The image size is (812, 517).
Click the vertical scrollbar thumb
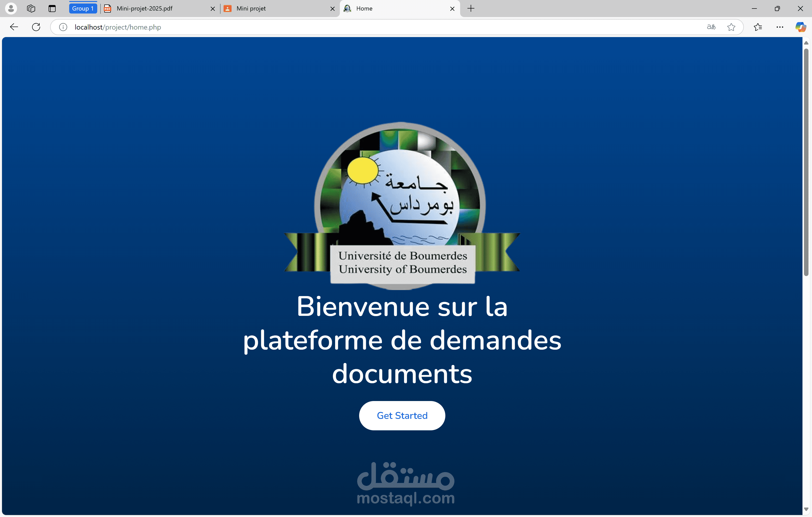coord(806,162)
